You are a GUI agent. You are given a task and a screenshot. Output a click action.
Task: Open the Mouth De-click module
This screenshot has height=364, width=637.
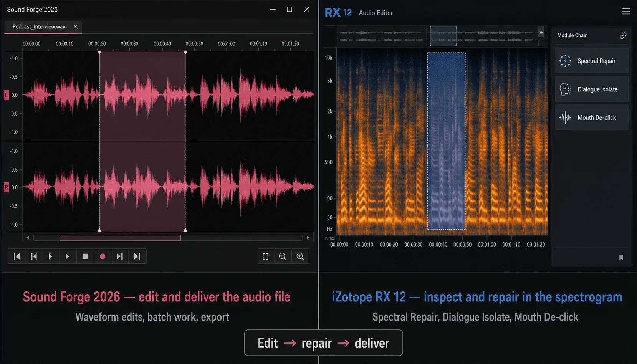click(592, 117)
